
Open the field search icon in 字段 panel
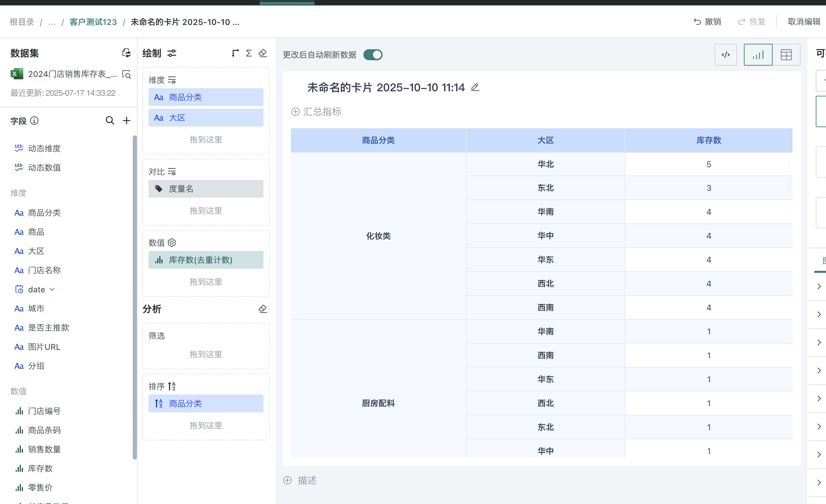109,120
